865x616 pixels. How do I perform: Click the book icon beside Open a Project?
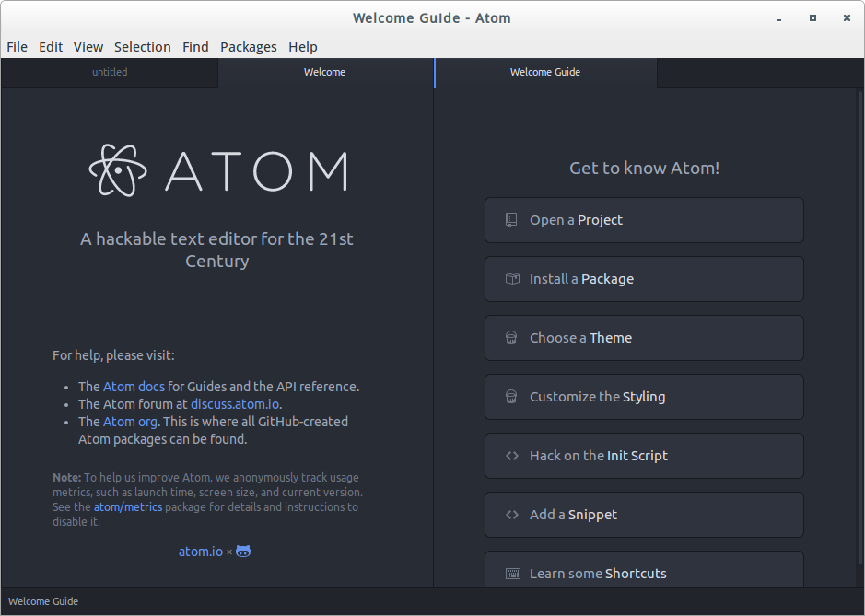[x=511, y=220]
